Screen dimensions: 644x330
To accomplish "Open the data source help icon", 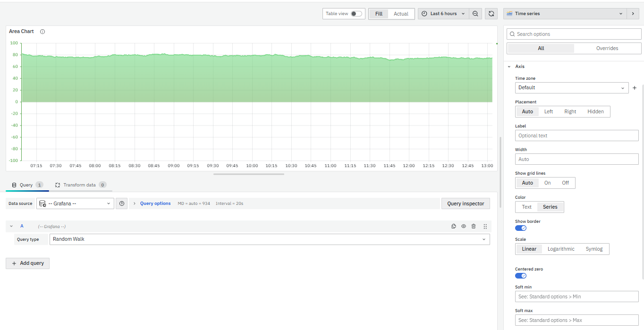I will pyautogui.click(x=122, y=203).
